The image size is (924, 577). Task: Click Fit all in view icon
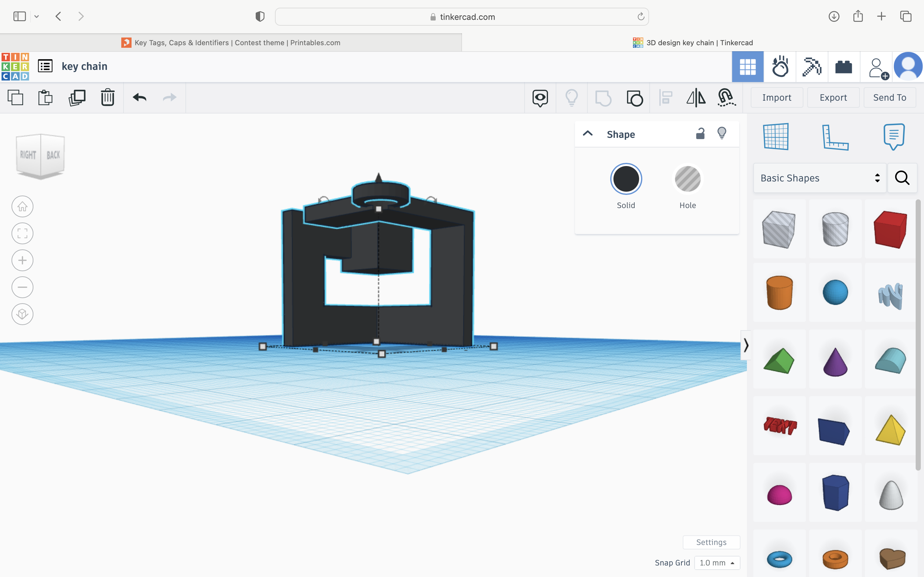[22, 233]
